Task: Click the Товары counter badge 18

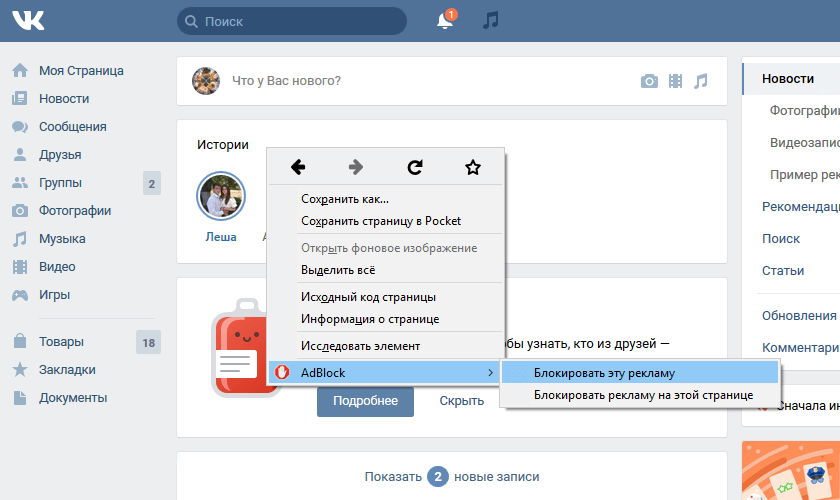Action: [x=148, y=342]
